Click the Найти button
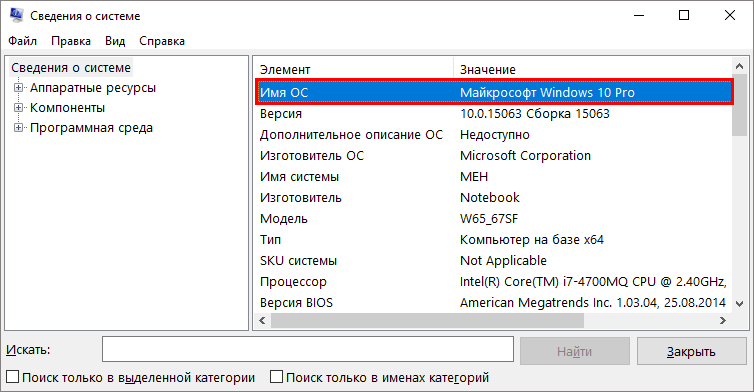Screen dimensions: 754x392 575,351
